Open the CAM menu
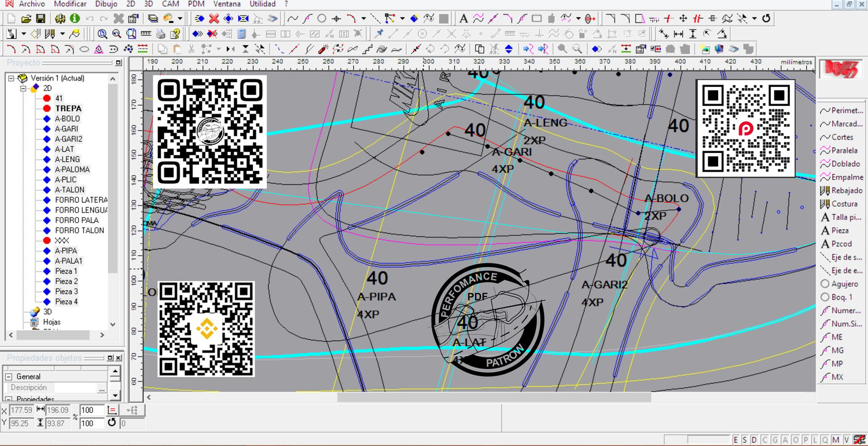Screen dimensions: 868x446 point(171,4)
